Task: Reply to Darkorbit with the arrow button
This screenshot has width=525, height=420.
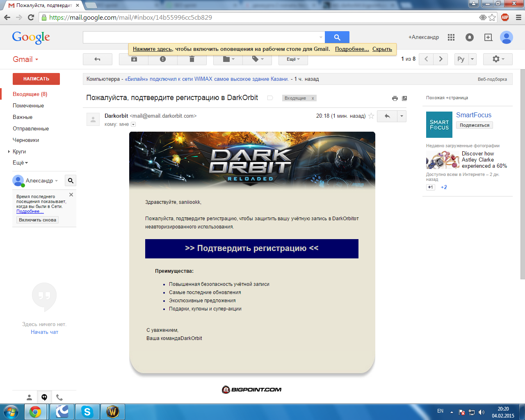Action: pos(387,116)
